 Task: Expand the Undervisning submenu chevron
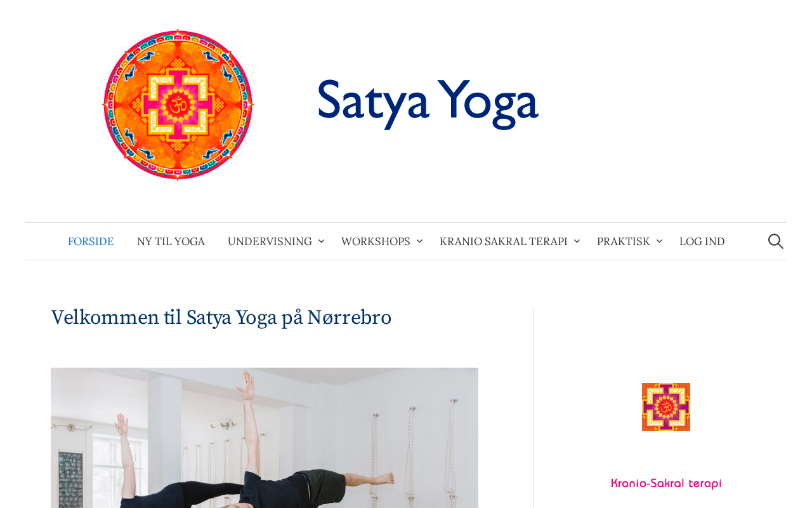[321, 241]
